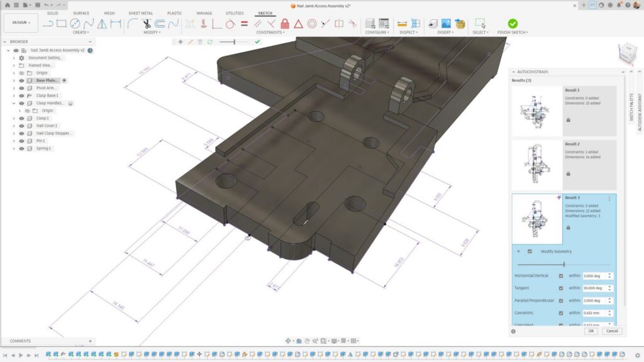Switch to the SURFACE tab
The image size is (644, 362).
(81, 13)
